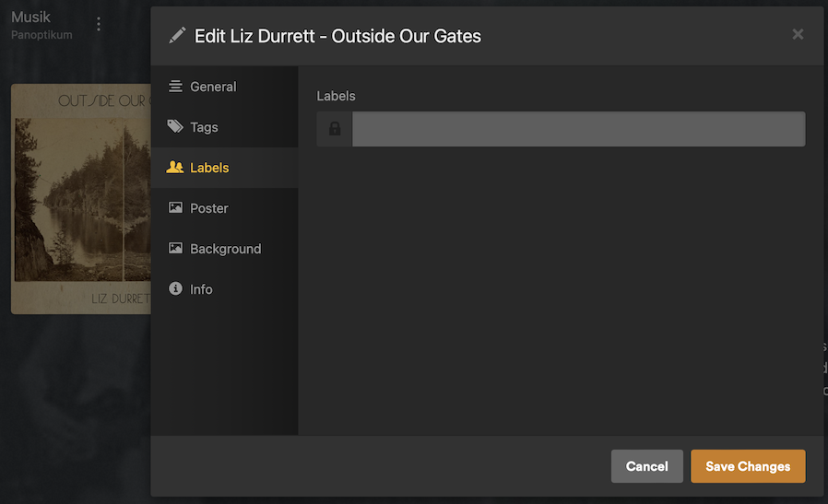Click the Labels people icon
The image size is (828, 504).
[x=175, y=168]
